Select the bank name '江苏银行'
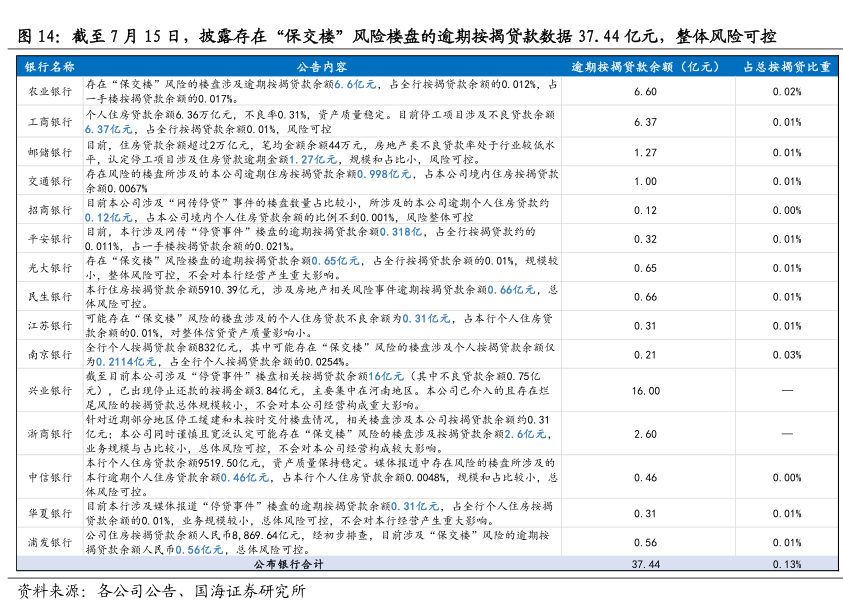 click(x=50, y=326)
